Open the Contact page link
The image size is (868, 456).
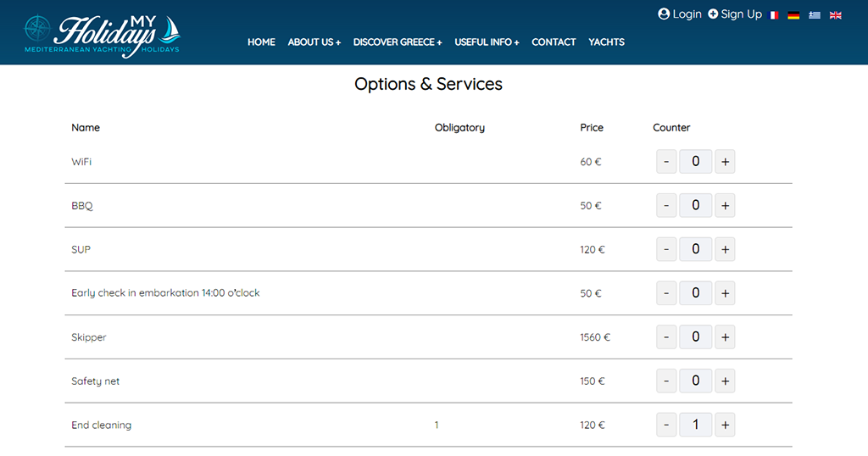tap(554, 42)
